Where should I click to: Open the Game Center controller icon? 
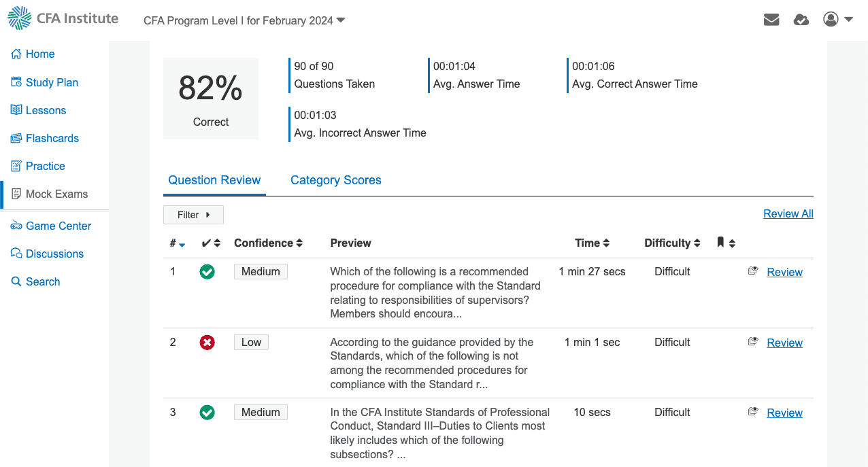pyautogui.click(x=16, y=226)
